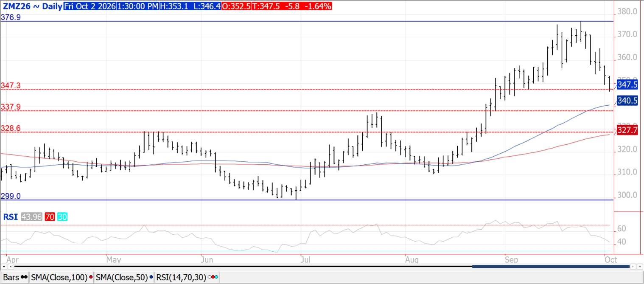Click the RSI value 43.96 box
The width and height of the screenshot is (644, 284).
point(31,217)
